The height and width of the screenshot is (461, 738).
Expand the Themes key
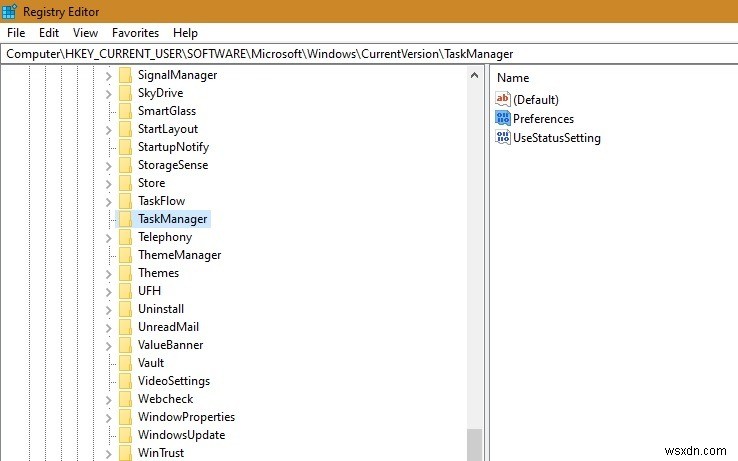pyautogui.click(x=108, y=274)
